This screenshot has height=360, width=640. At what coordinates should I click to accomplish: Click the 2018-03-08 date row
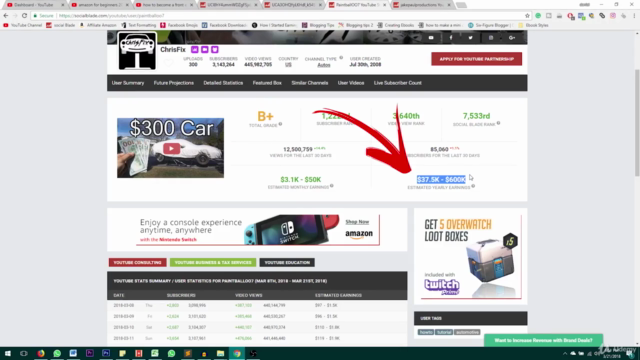(x=257, y=305)
